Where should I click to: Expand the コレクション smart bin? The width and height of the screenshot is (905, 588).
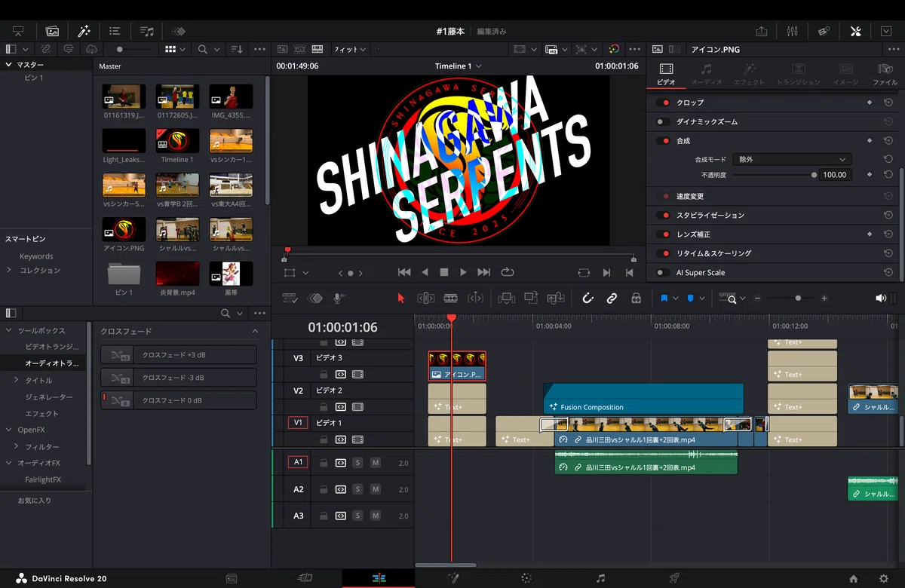9,270
